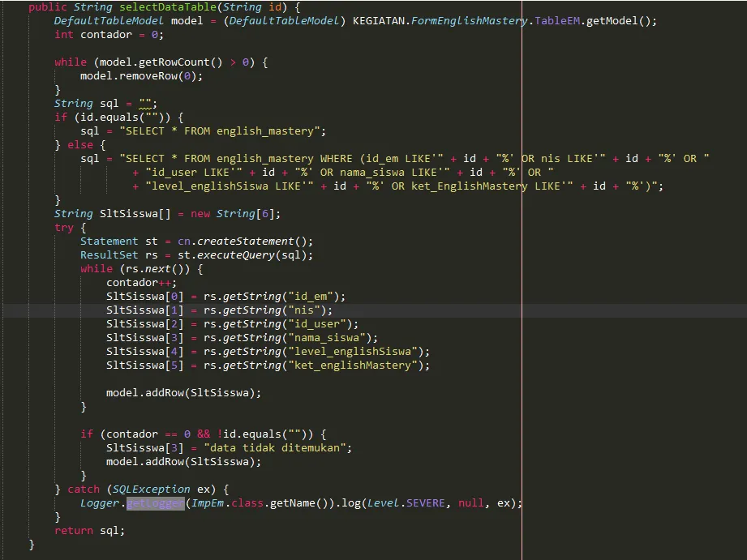Screen dimensions: 747x560
Task: Click "level_englishSiswa LIKE'" in the query
Action: 230,186
